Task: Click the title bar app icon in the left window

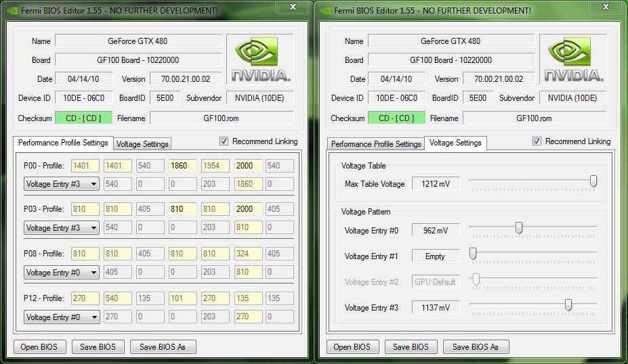Action: tap(12, 11)
